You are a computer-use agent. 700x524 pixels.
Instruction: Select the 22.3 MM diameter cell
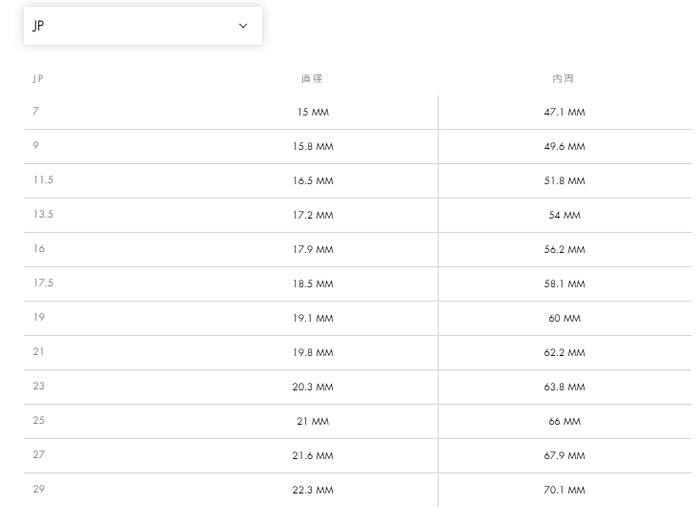(313, 490)
